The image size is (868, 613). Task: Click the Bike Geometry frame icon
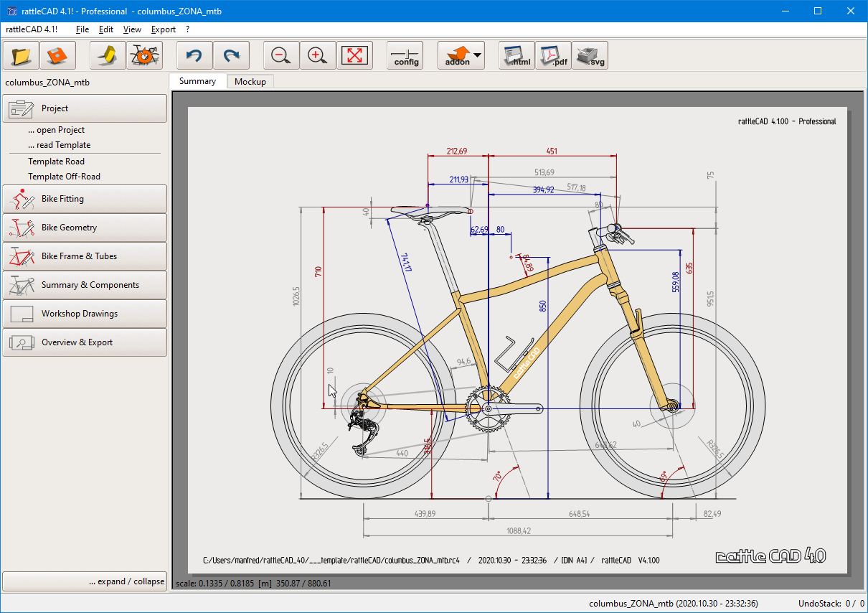22,228
